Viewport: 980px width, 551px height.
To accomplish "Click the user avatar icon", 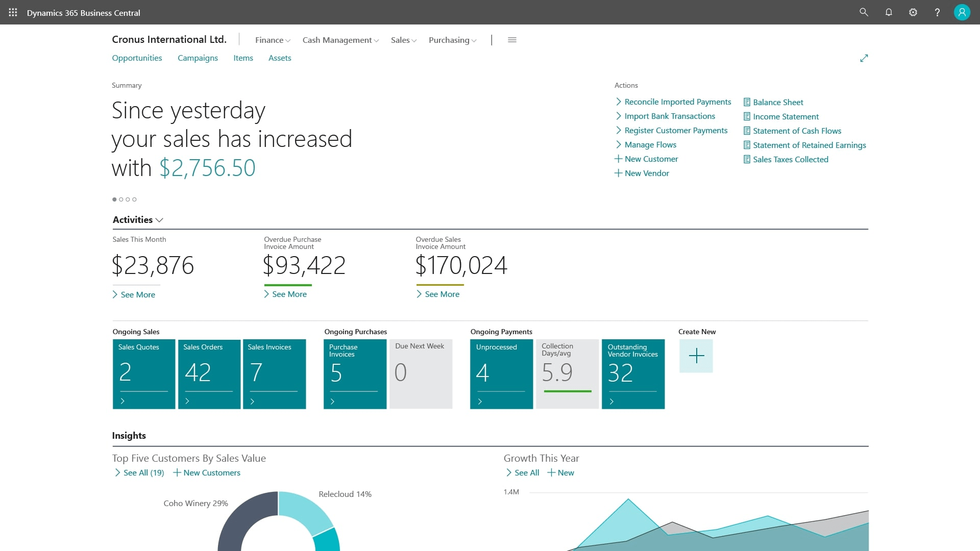I will [962, 12].
